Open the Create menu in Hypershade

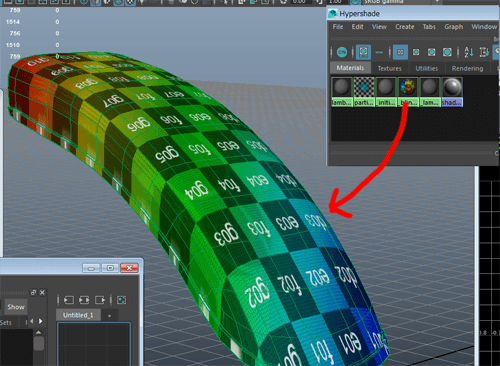point(405,27)
